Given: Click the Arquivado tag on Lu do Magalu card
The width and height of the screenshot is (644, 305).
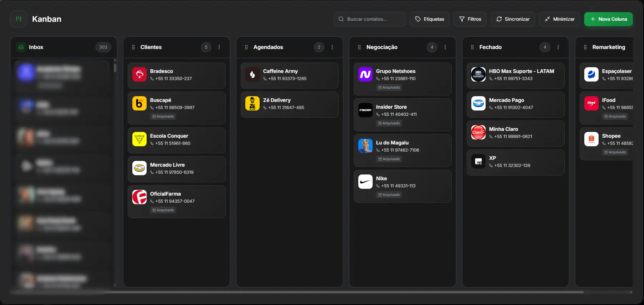Looking at the screenshot, I should (389, 159).
